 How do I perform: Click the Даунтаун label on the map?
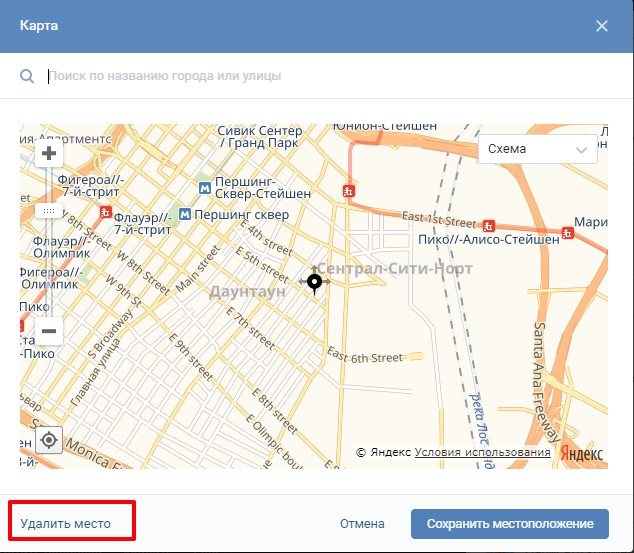(x=247, y=291)
